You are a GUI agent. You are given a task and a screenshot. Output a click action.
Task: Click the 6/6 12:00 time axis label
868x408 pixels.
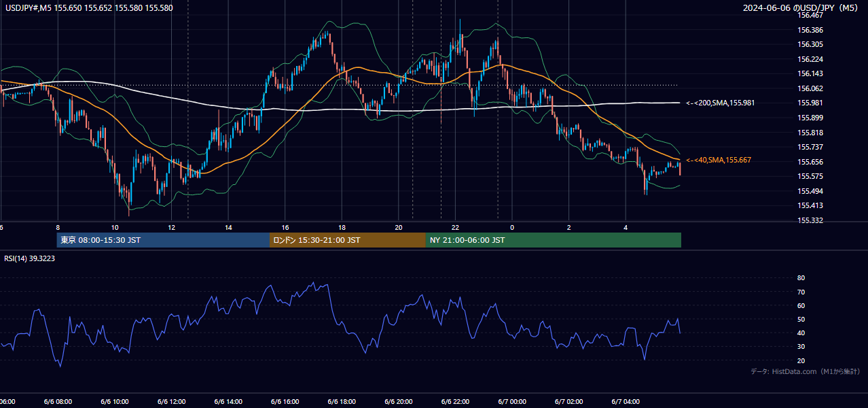coord(171,402)
